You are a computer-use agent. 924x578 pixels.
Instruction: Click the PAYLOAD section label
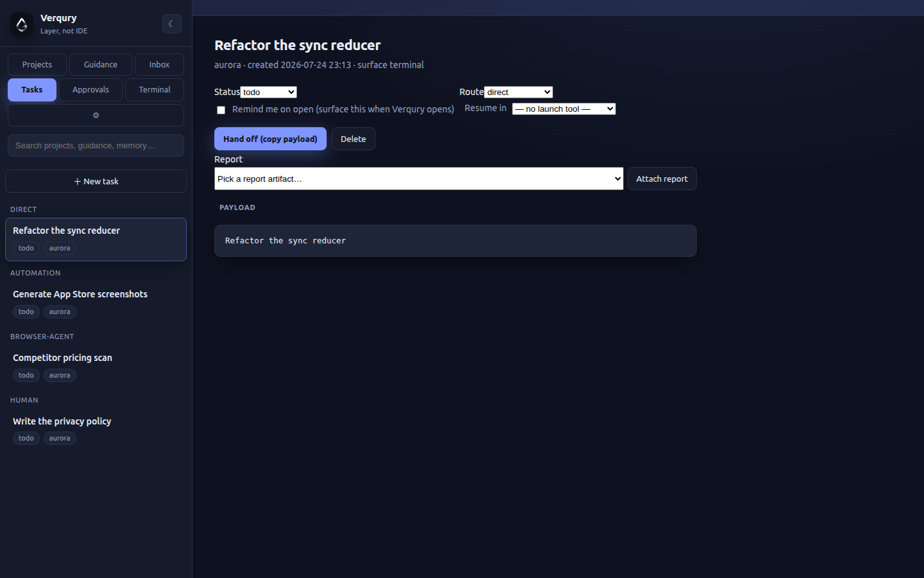point(237,207)
